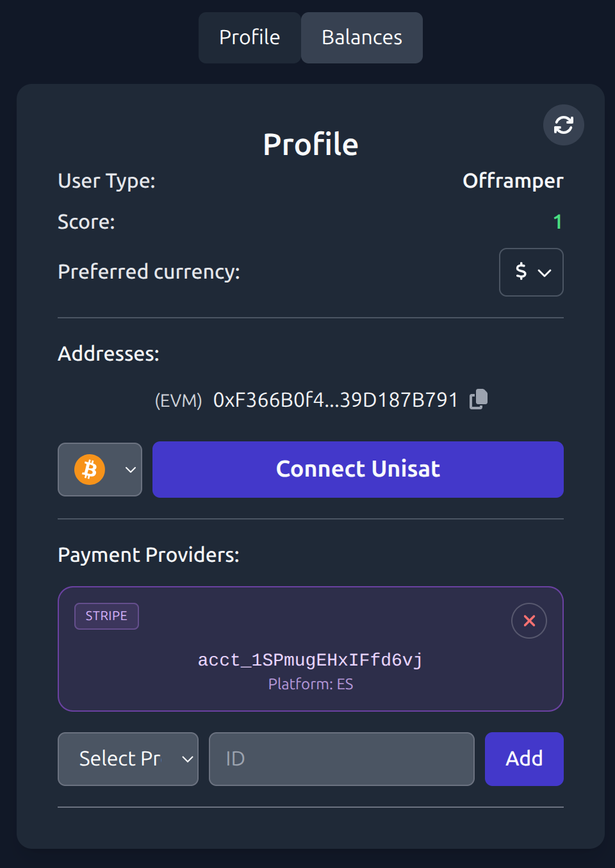615x868 pixels.
Task: Click the Payment Providers section heading
Action: 148,555
